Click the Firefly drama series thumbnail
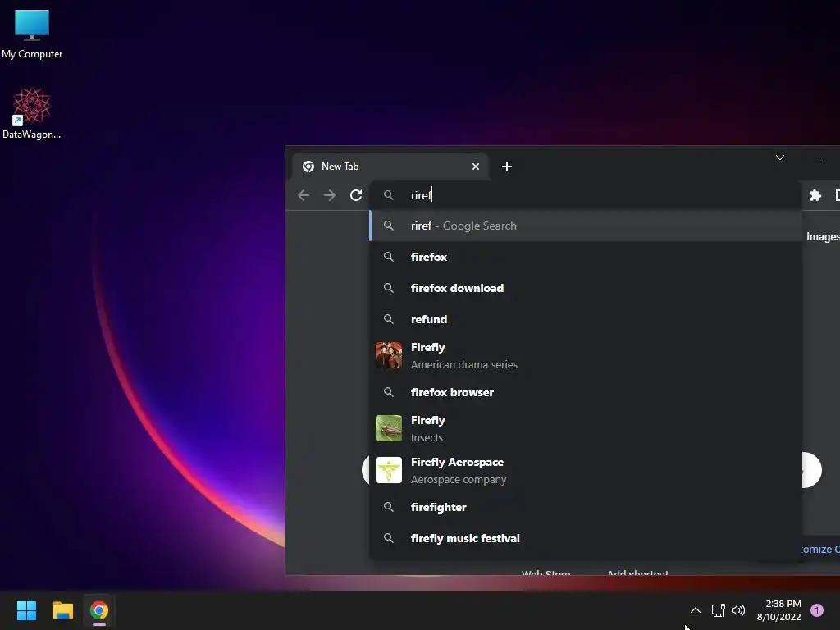This screenshot has width=840, height=630. [388, 356]
